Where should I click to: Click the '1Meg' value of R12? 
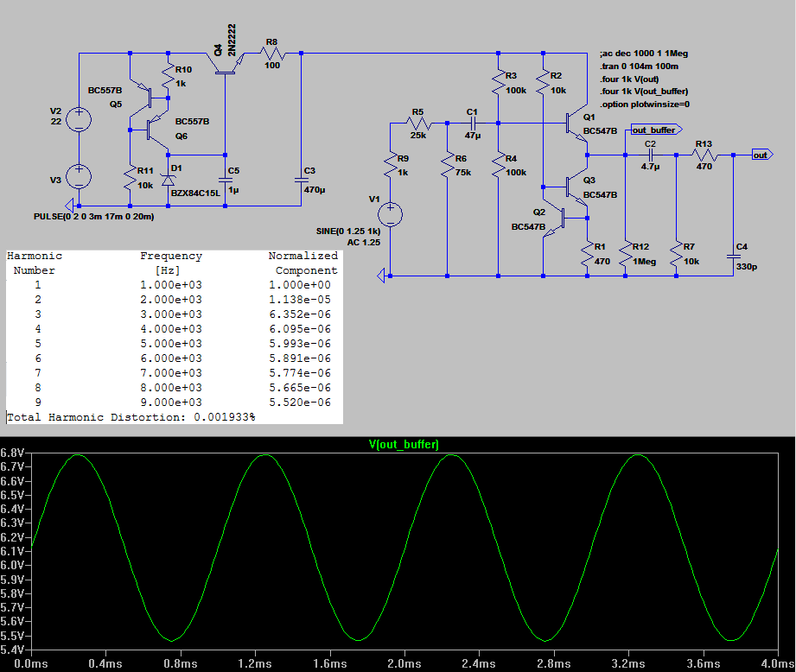click(644, 261)
